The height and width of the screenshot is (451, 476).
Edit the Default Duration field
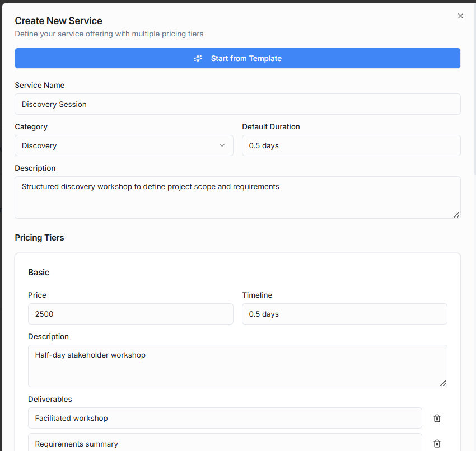click(x=351, y=145)
